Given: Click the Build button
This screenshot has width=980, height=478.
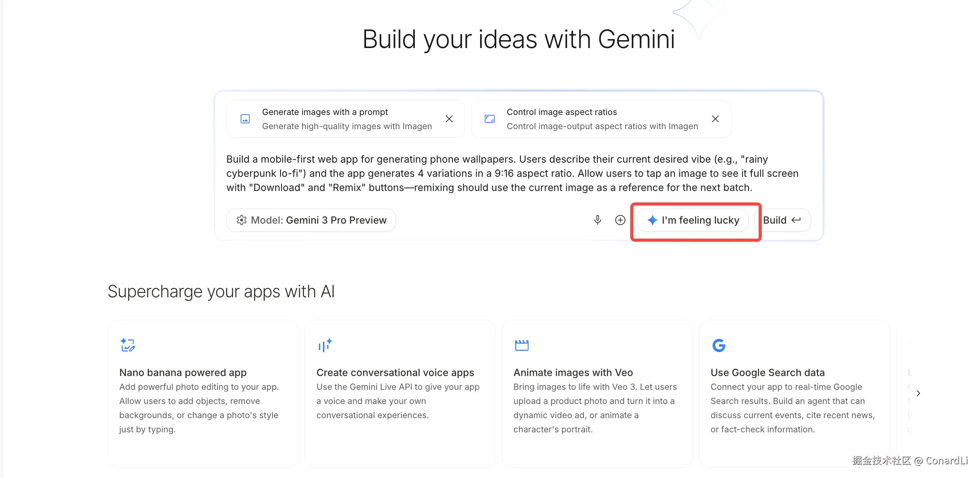Looking at the screenshot, I should pos(782,220).
